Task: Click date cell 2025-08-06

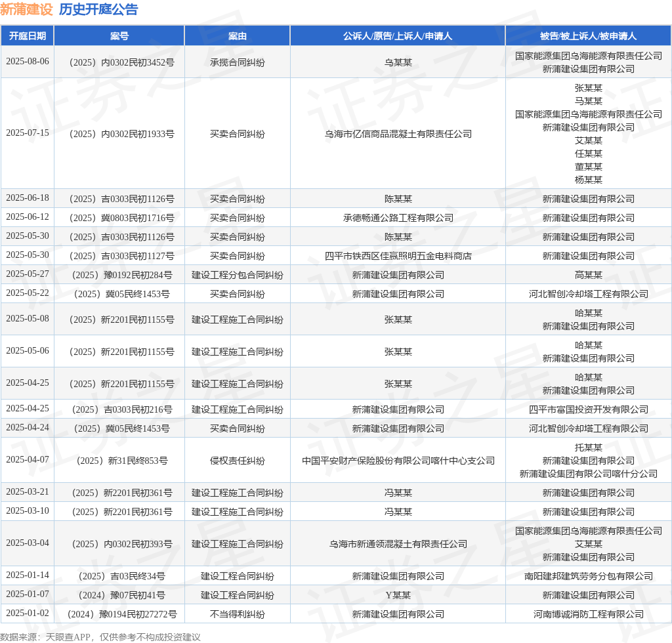Action: click(x=28, y=61)
